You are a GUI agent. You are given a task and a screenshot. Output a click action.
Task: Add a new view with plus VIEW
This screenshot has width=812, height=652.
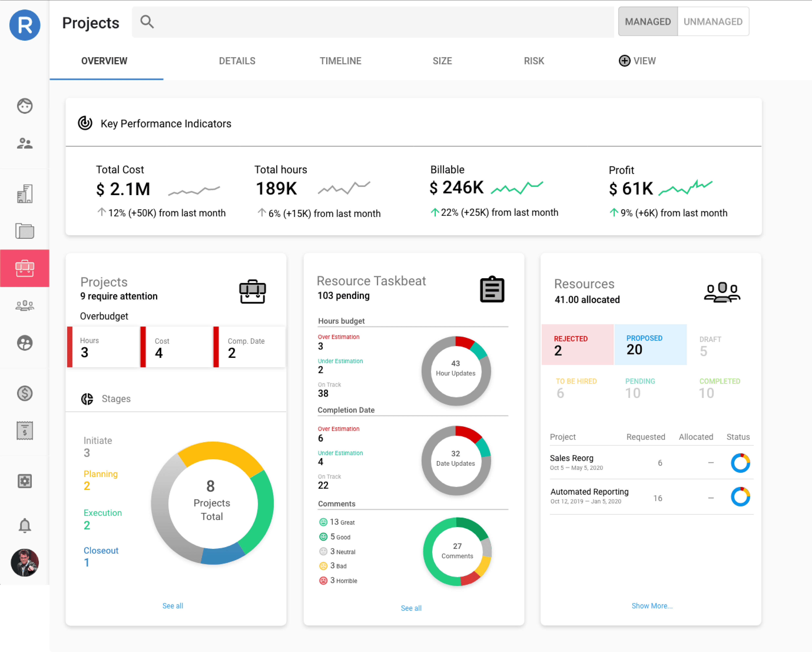[637, 61]
